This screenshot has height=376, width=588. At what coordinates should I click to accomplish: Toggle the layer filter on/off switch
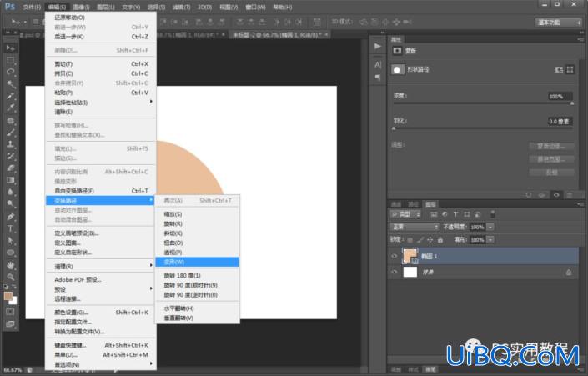493,214
